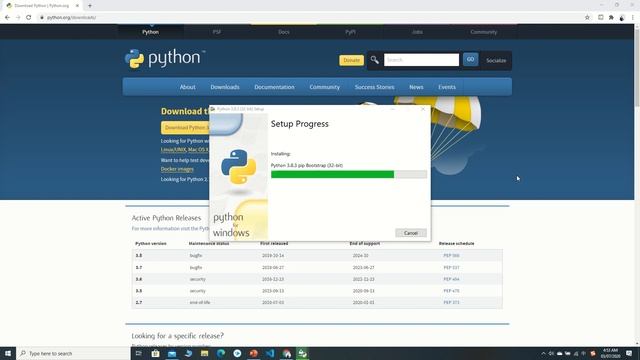
Task: Select the PSF tab in top bar
Action: (217, 32)
